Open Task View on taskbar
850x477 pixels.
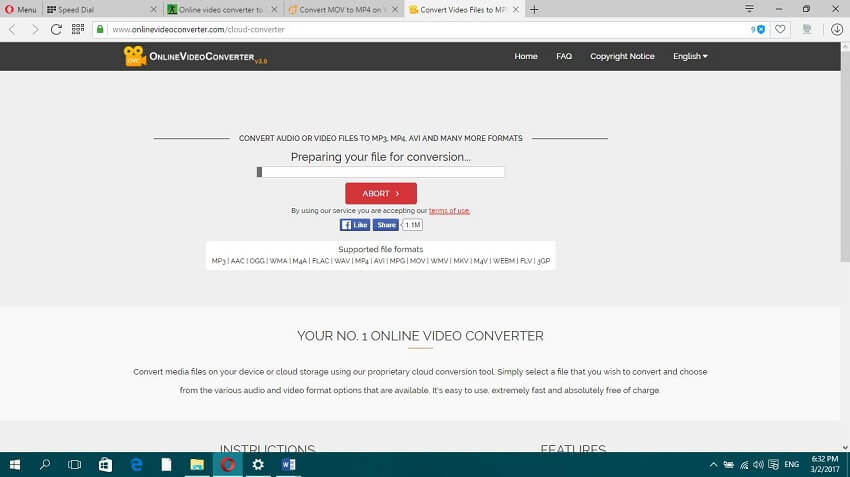pyautogui.click(x=75, y=465)
